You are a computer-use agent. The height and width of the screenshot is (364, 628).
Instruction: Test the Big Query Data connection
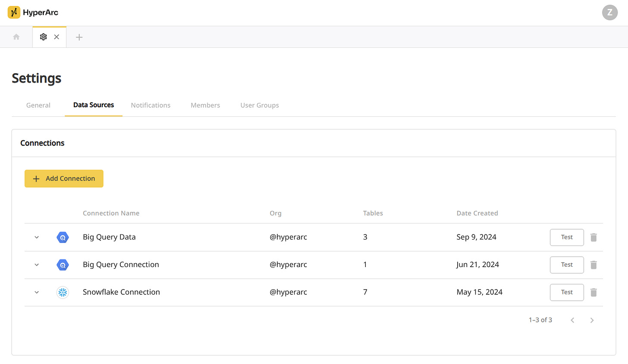click(567, 237)
